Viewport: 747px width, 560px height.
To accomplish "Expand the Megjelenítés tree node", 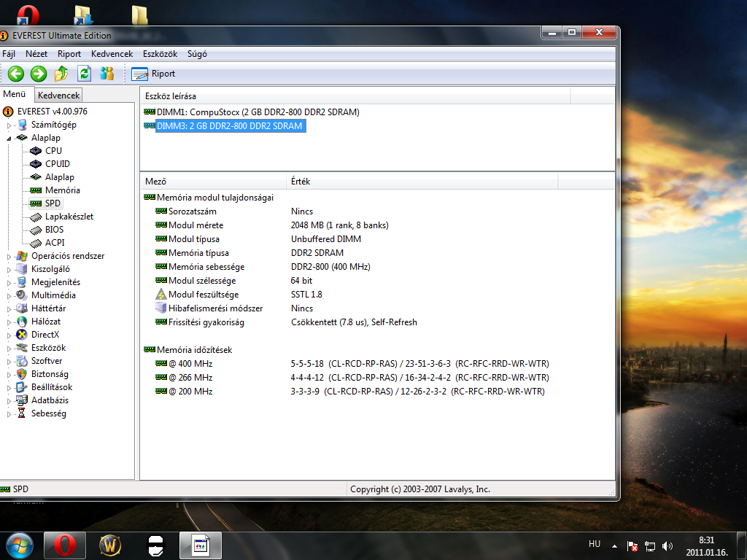I will 9,283.
